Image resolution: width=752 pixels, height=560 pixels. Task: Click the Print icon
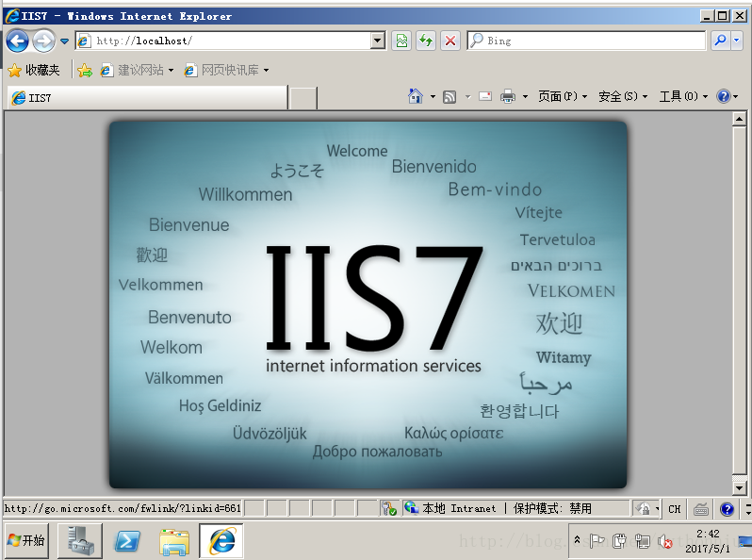[x=507, y=97]
